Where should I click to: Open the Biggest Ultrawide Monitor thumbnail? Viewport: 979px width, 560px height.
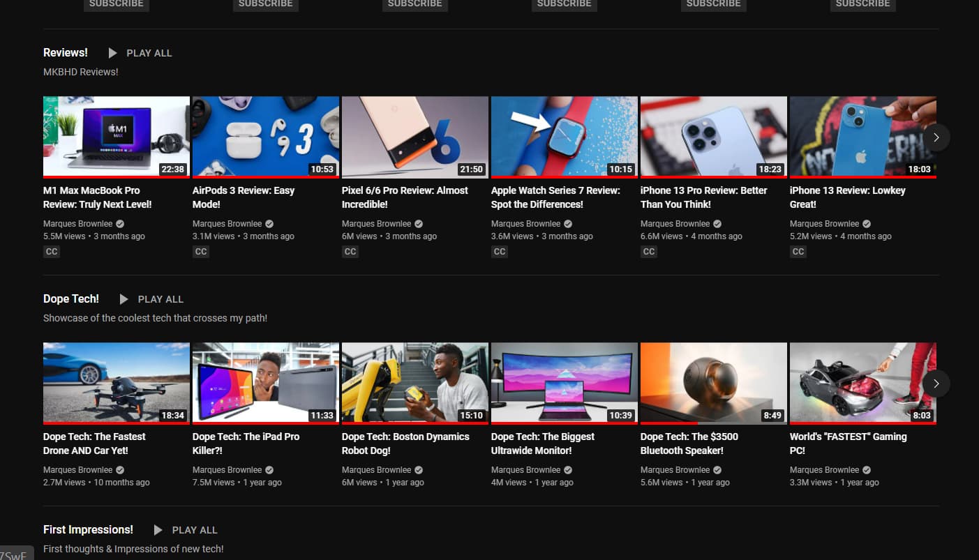565,384
